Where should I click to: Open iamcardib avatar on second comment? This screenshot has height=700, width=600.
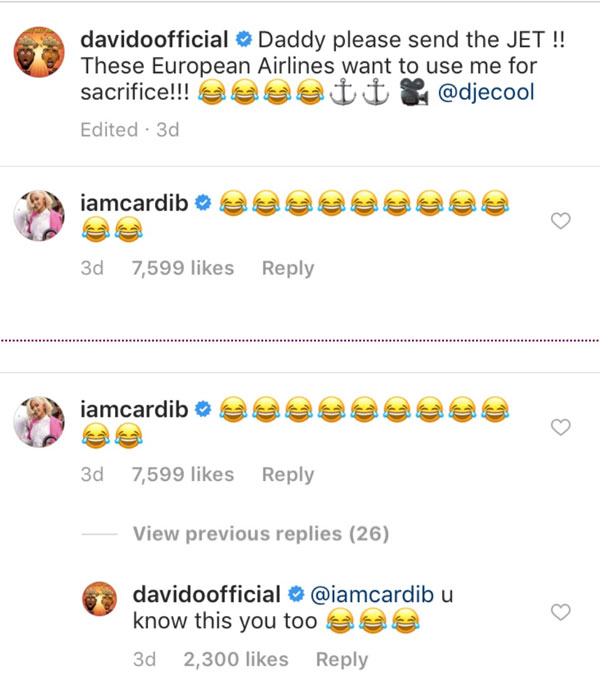pos(39,422)
